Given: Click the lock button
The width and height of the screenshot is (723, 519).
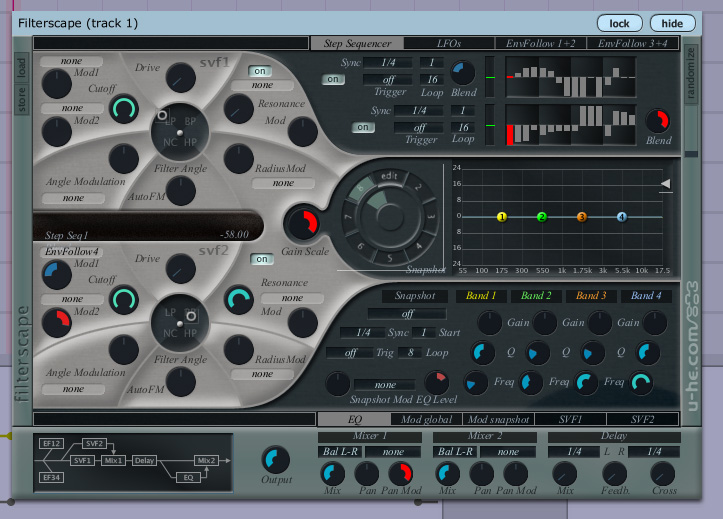Looking at the screenshot, I should point(619,23).
